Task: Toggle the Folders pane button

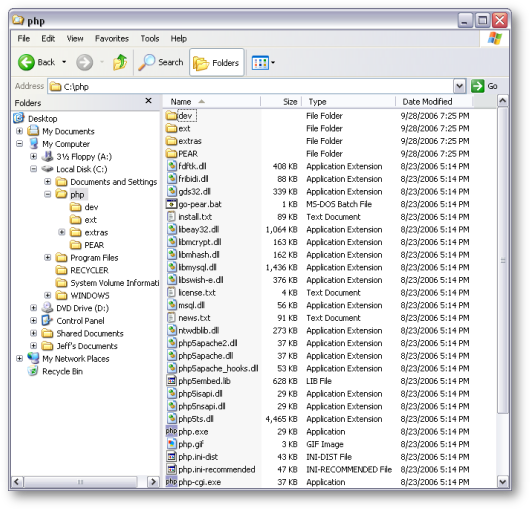Action: point(217,63)
